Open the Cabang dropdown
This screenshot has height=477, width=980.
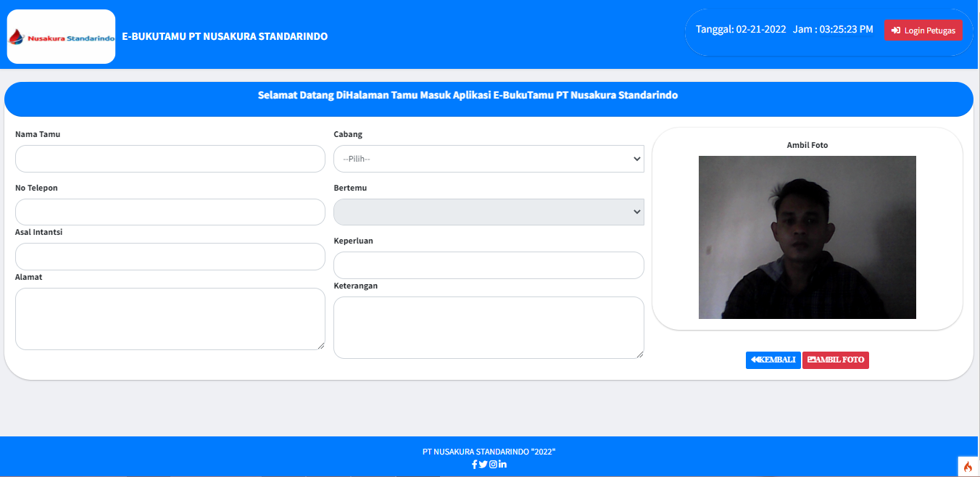489,158
